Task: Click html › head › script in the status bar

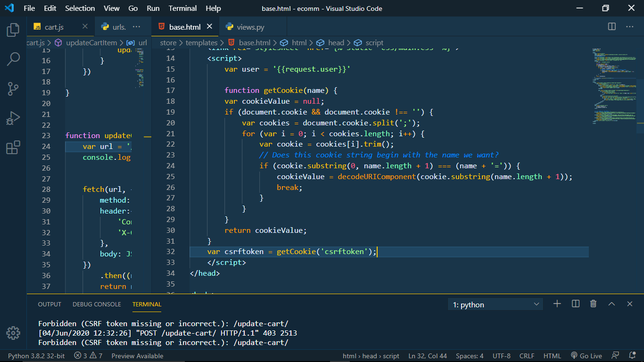Action: click(x=371, y=356)
